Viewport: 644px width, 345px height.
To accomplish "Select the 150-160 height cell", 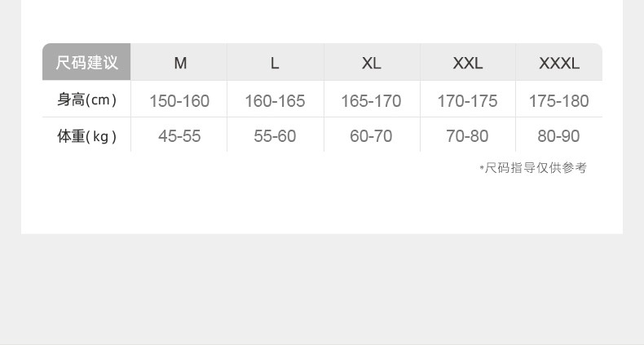I will click(179, 101).
